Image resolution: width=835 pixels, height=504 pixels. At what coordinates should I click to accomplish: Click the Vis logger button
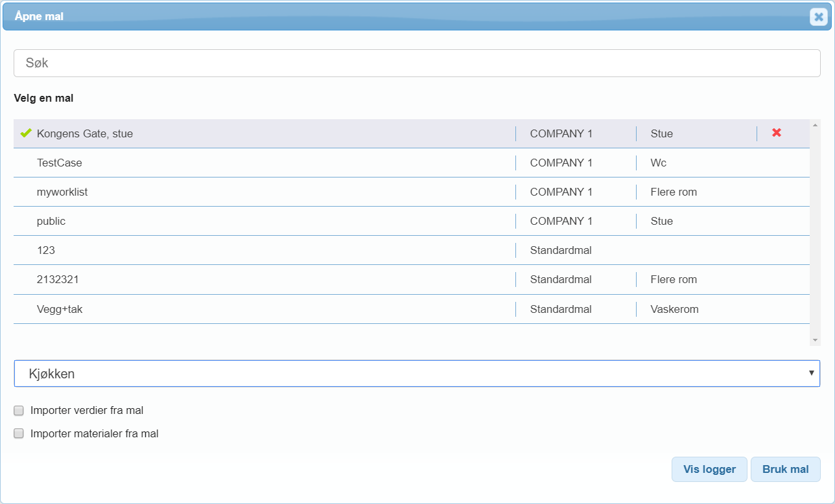click(x=709, y=469)
